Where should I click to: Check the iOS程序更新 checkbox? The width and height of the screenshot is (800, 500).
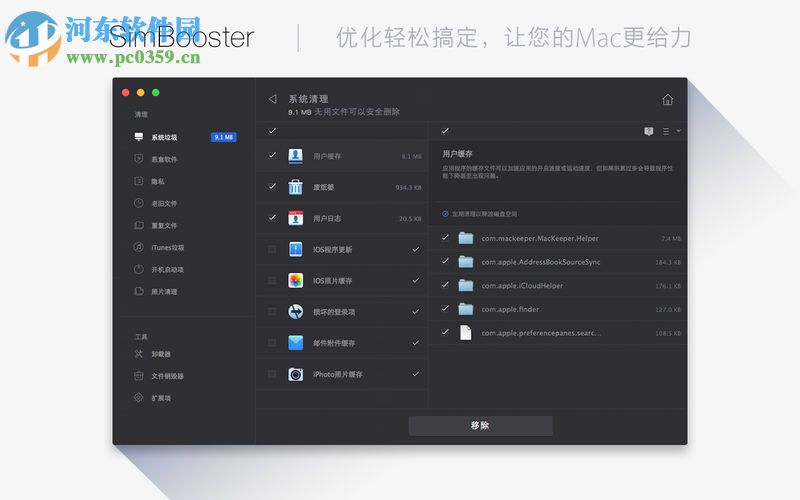coord(272,249)
